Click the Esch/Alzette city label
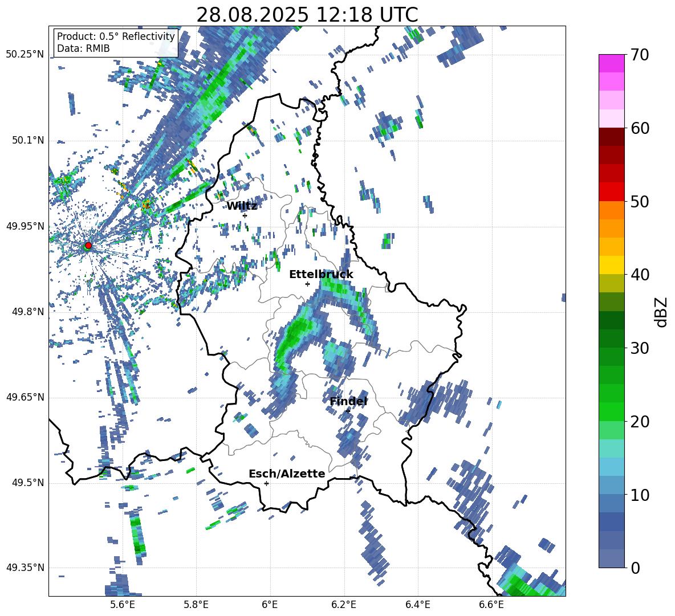 coord(287,474)
